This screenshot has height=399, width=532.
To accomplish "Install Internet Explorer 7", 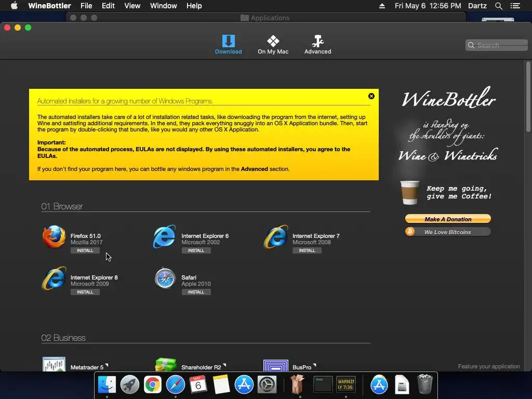I will click(307, 250).
